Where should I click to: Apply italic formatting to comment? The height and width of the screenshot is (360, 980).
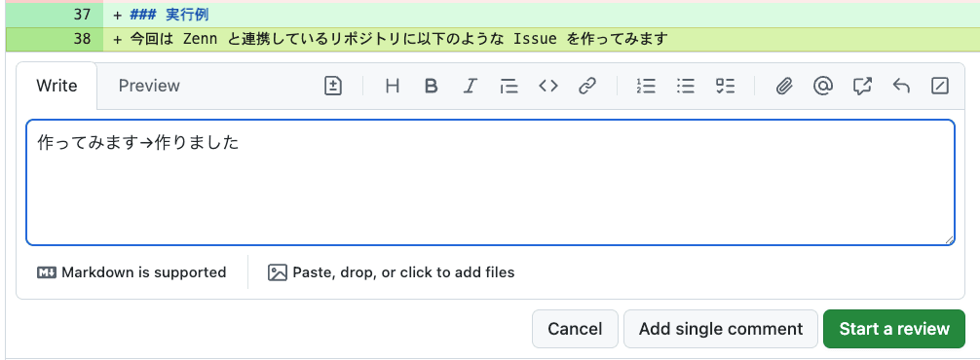click(x=470, y=86)
